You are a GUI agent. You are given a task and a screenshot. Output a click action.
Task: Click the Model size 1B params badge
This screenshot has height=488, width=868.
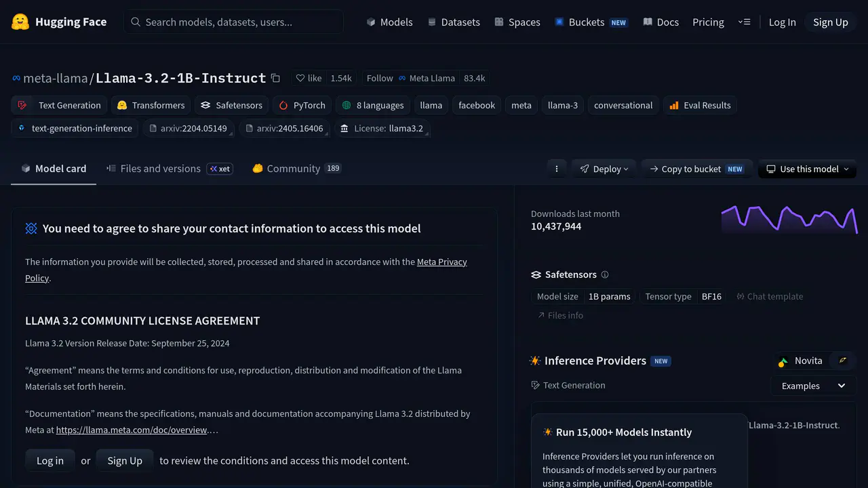click(x=584, y=296)
